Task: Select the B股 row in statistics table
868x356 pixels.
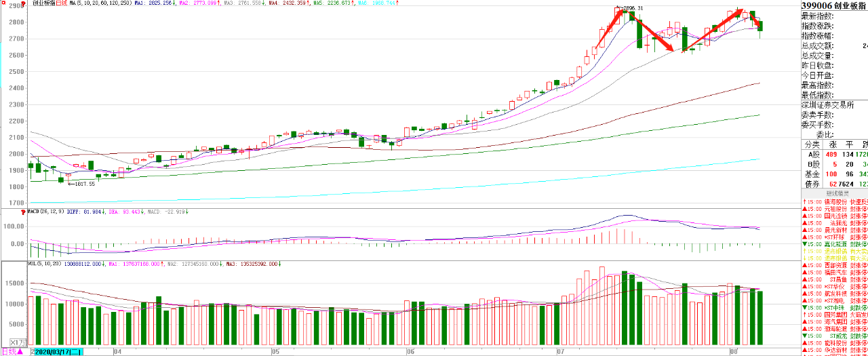Action: point(835,164)
